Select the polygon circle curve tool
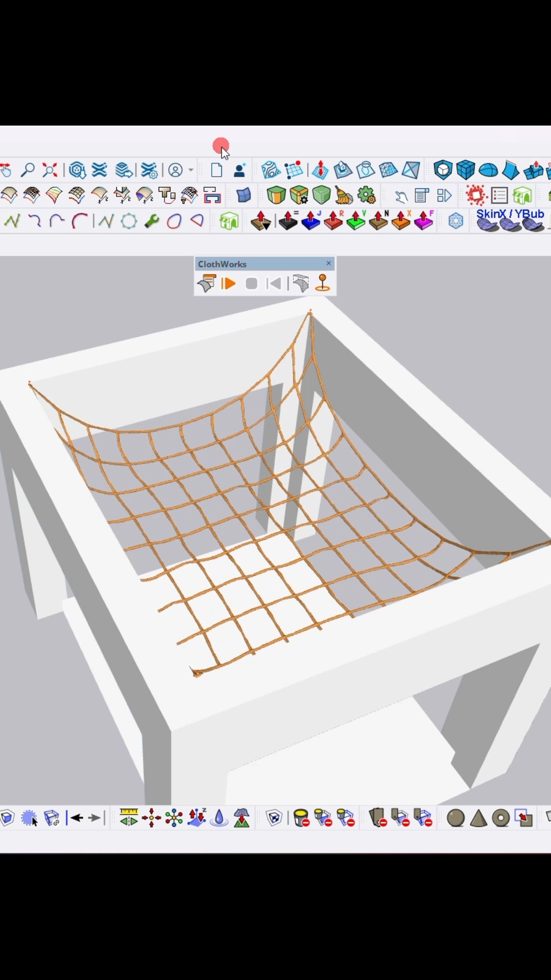The width and height of the screenshot is (551, 980). click(129, 221)
